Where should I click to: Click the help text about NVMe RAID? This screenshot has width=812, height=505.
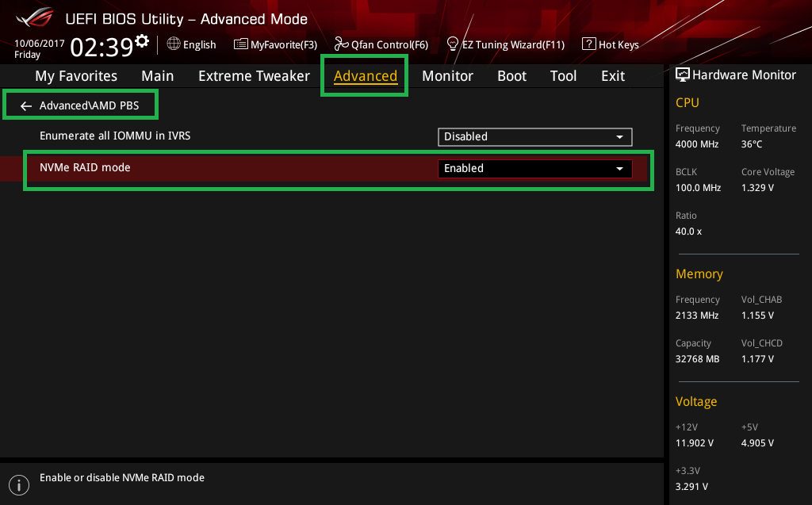coord(121,477)
